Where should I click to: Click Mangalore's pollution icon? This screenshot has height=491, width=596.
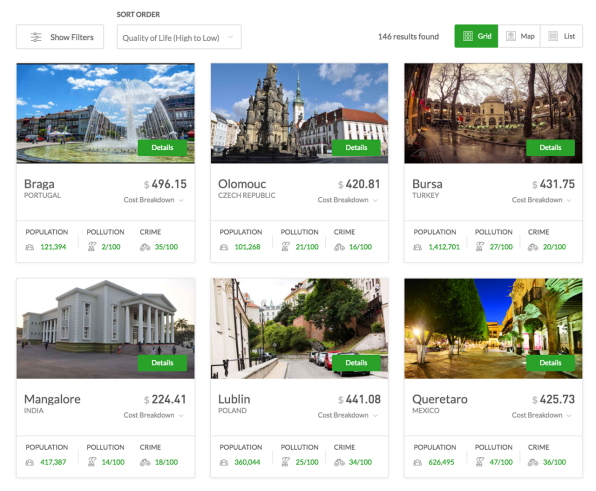(92, 462)
